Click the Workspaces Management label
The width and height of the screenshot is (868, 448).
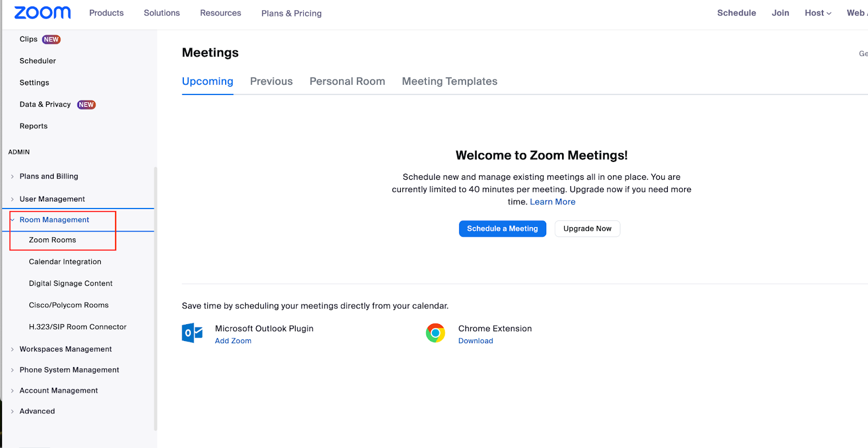pyautogui.click(x=66, y=349)
